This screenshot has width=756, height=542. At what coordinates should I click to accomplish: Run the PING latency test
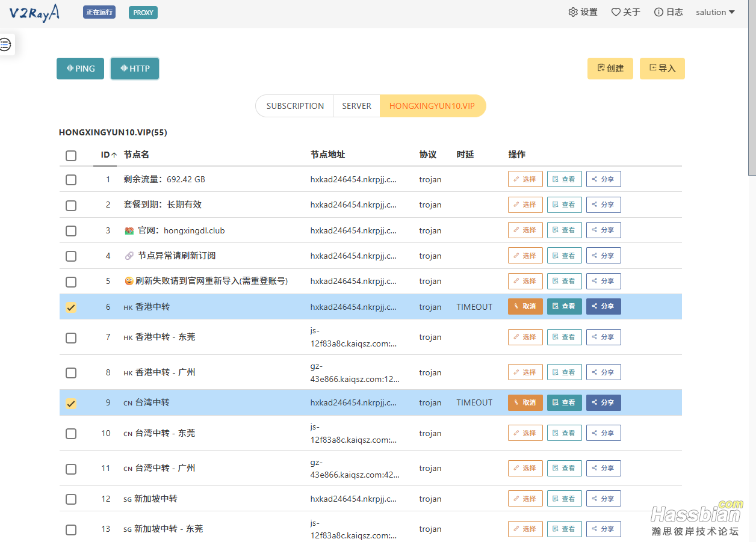pyautogui.click(x=80, y=69)
